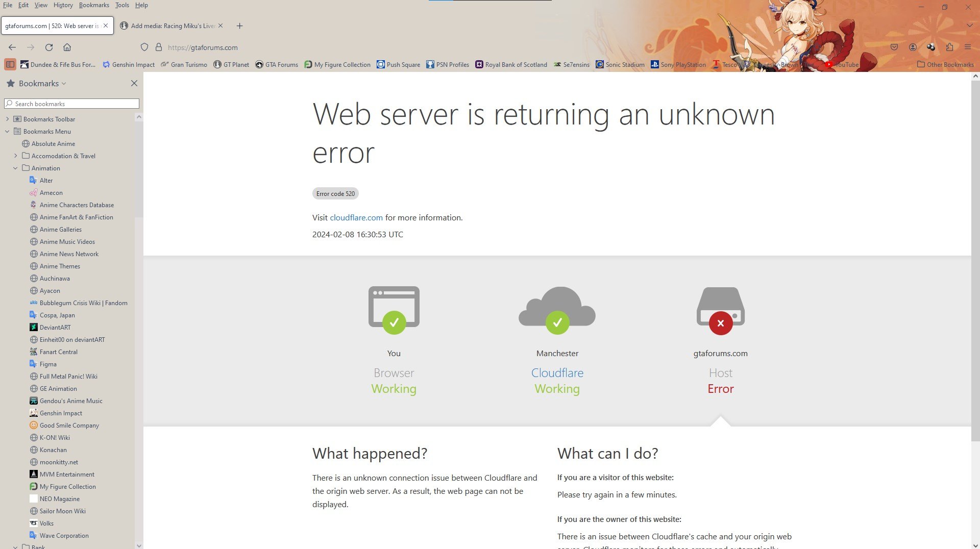Toggle the sidebar icon on bookmarks bar
The height and width of the screenshot is (549, 980).
click(10, 64)
